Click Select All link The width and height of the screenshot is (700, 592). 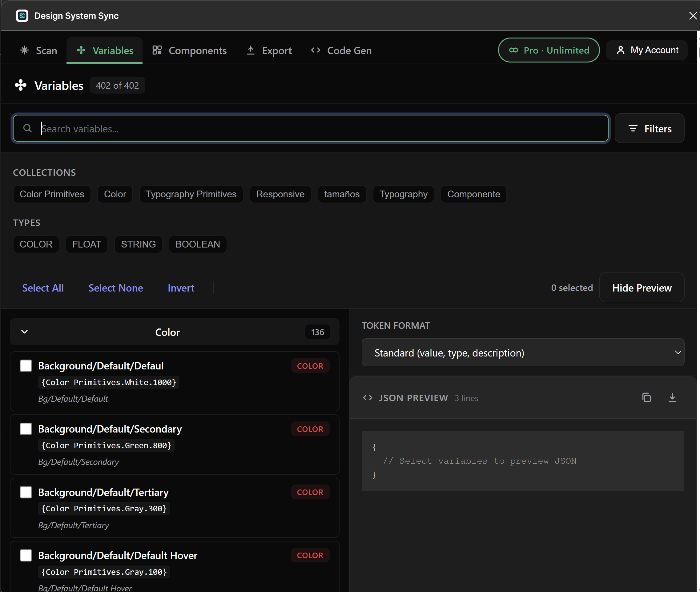click(x=43, y=288)
